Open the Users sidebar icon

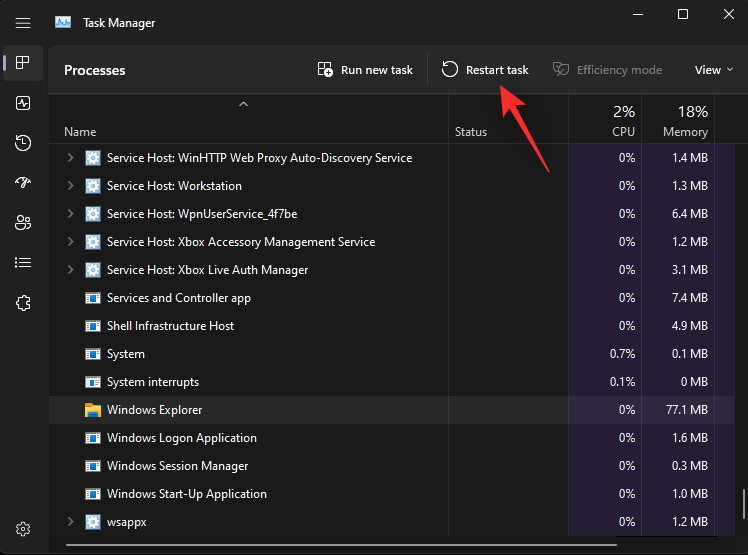coord(23,222)
